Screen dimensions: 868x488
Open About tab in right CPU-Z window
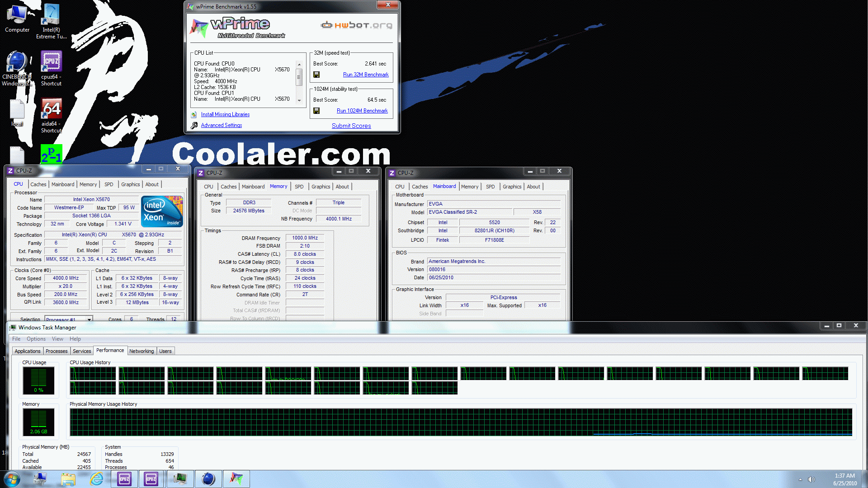point(533,187)
